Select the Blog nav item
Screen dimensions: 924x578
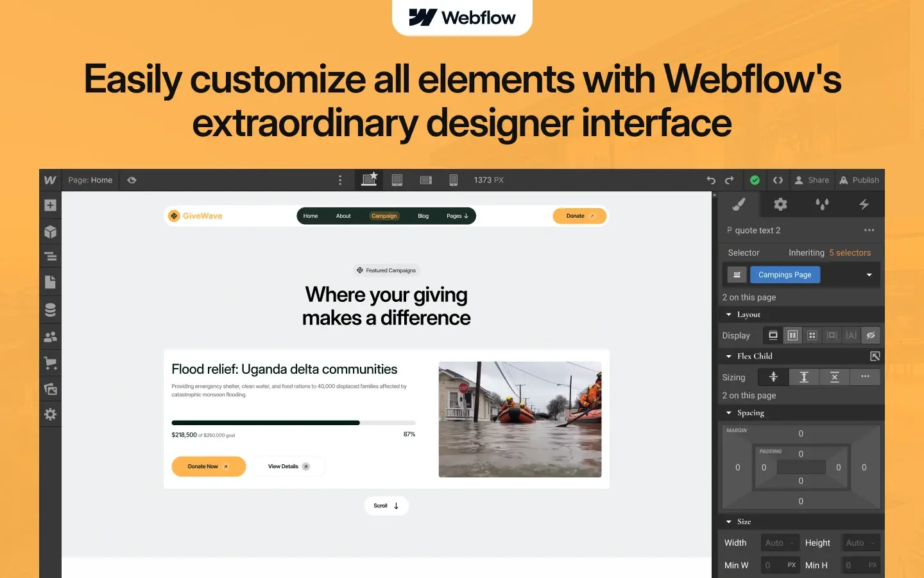424,216
